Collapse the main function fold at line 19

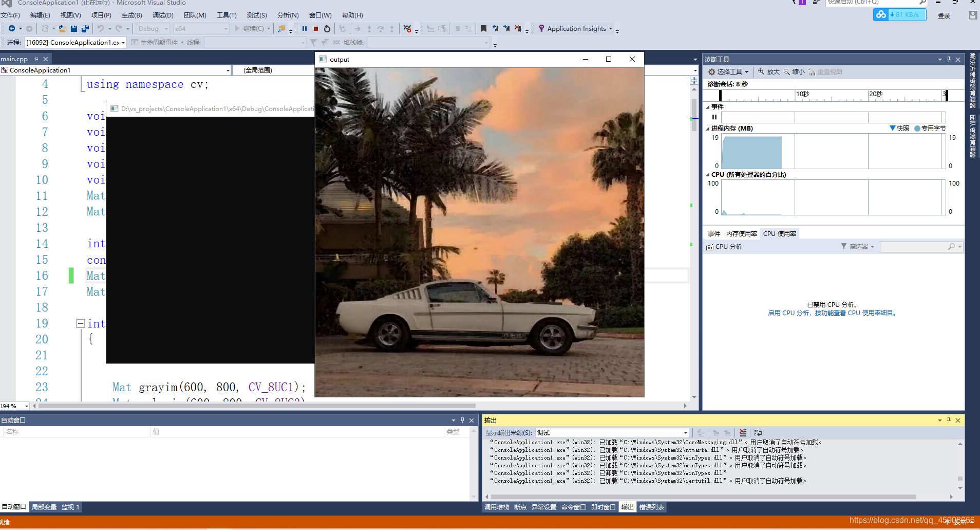(x=81, y=323)
